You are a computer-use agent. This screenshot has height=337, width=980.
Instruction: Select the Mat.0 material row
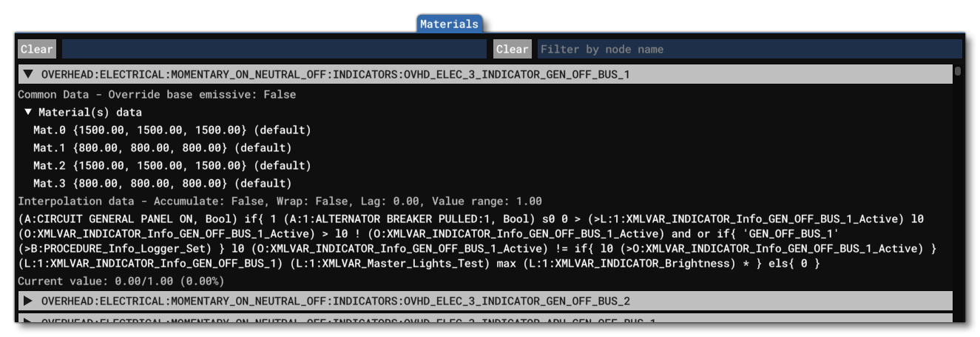(172, 130)
